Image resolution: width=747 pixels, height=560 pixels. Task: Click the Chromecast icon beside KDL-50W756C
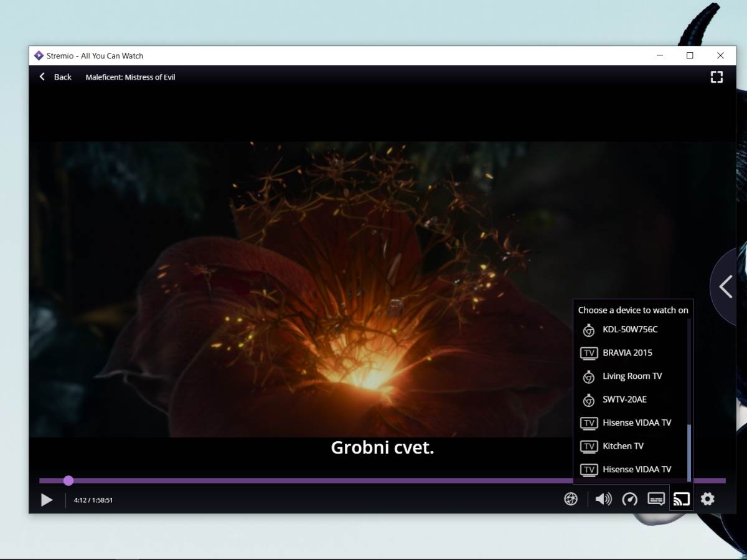[588, 330]
